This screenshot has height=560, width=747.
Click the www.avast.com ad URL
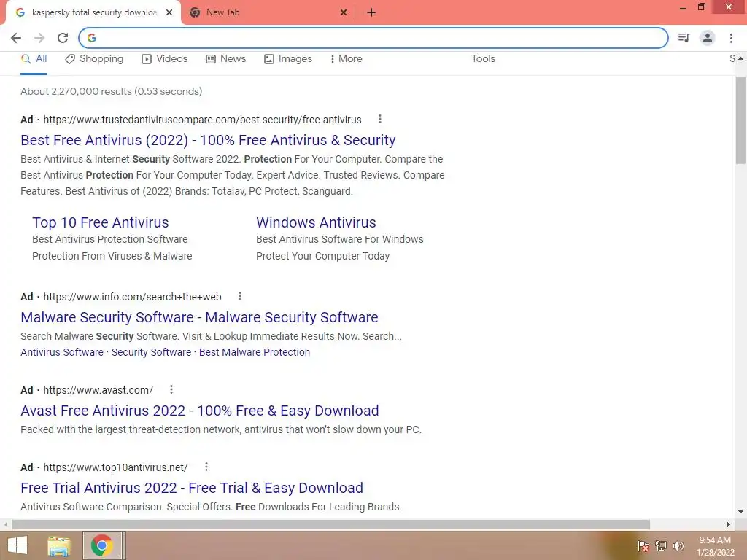click(98, 390)
